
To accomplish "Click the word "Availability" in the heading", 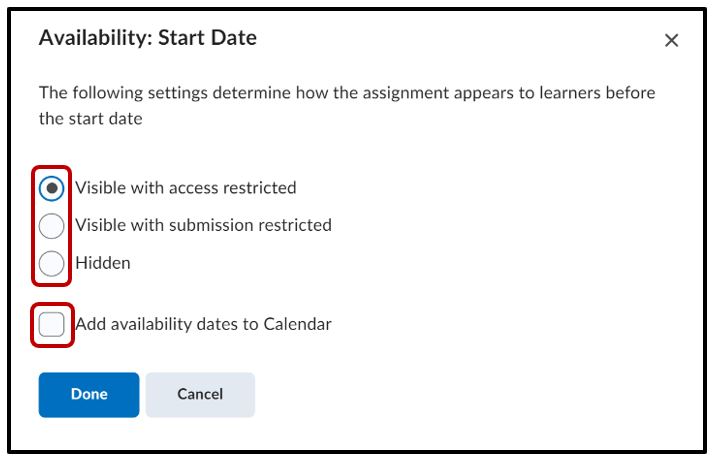I will (91, 38).
